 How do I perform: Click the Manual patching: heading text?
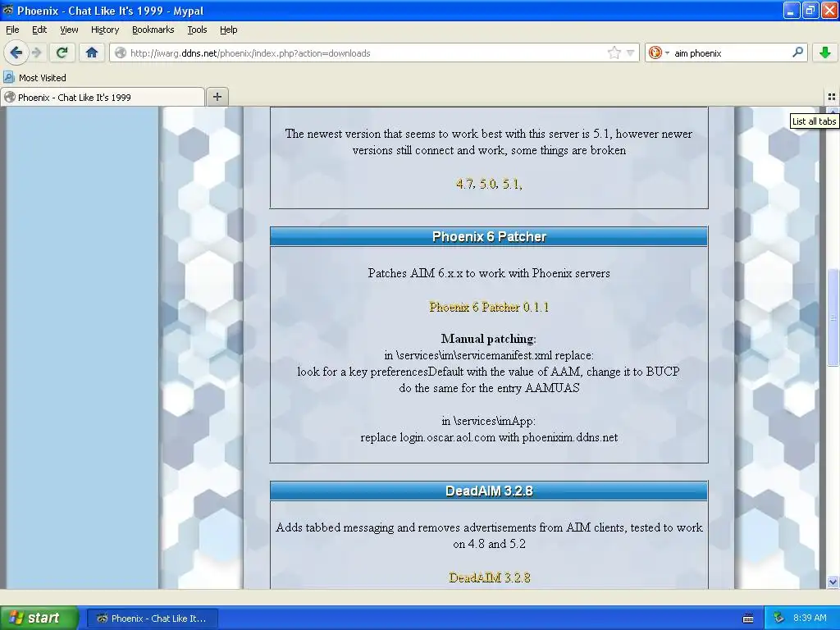click(x=489, y=339)
